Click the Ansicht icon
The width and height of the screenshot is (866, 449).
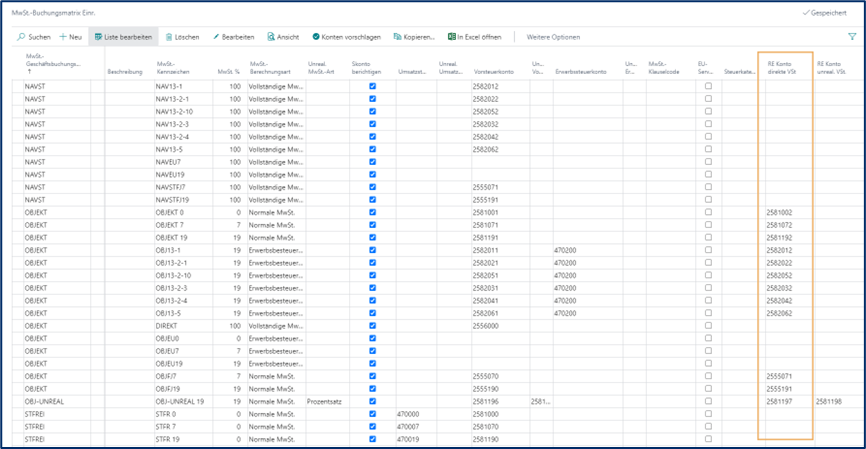271,37
